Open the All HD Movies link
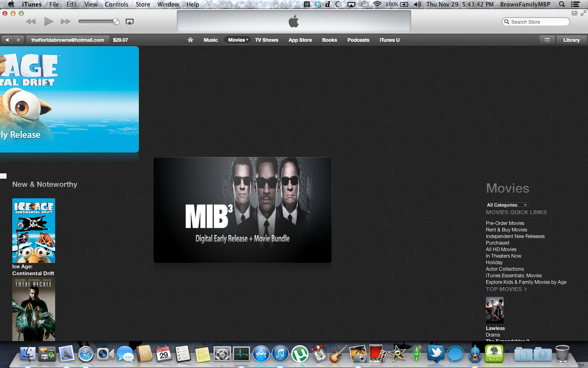Screen dimensions: 588x368 point(501,249)
